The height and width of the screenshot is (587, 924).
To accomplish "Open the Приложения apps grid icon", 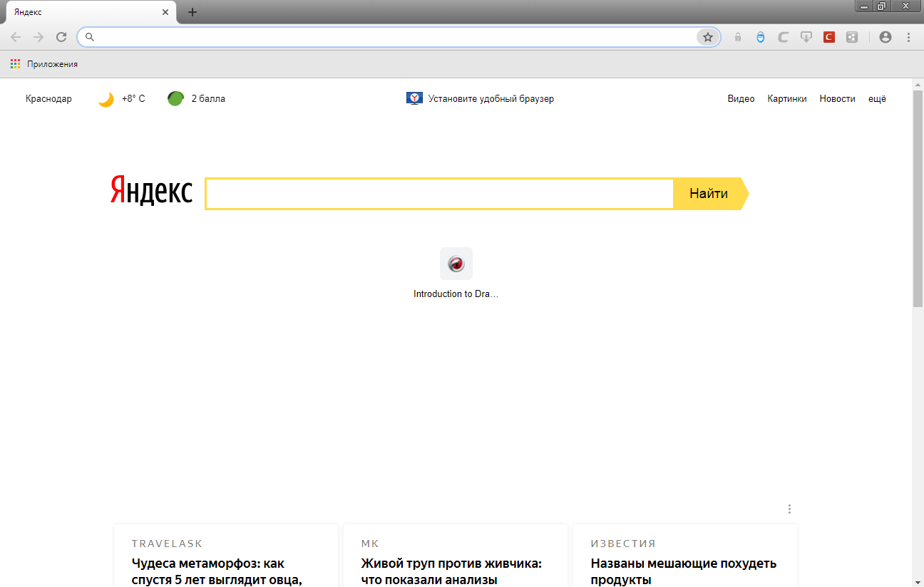I will tap(15, 64).
